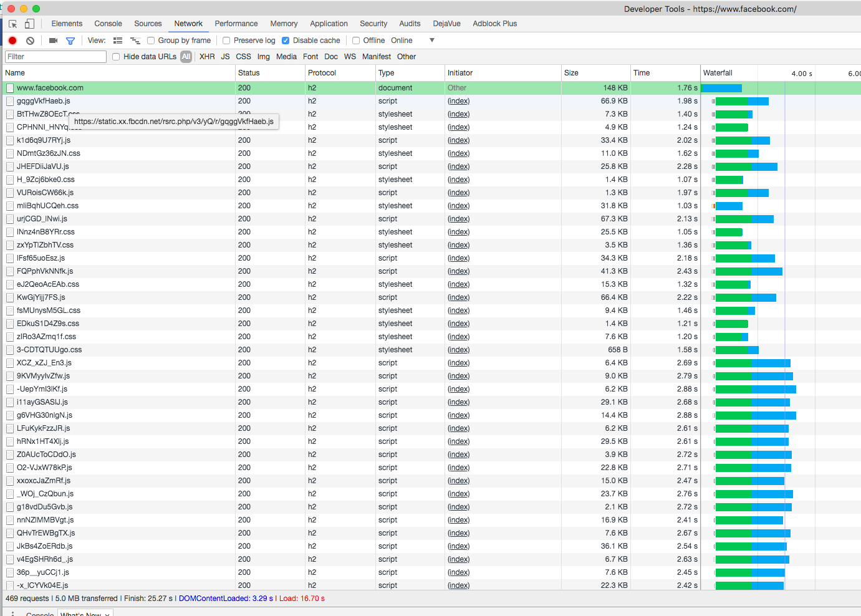
Task: Click the file icon beside H_9Zcj6bke0.css
Action: click(10, 180)
